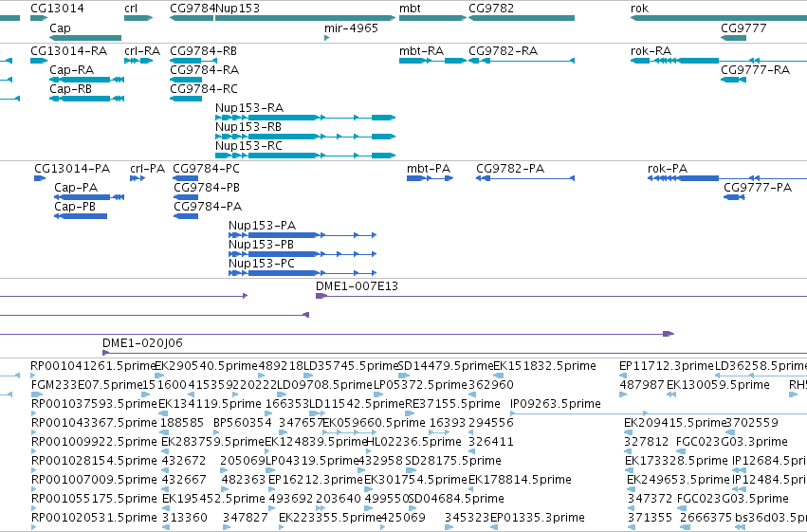The width and height of the screenshot is (807, 532).
Task: Select the DME1-020J06 clone label
Action: pos(142,343)
